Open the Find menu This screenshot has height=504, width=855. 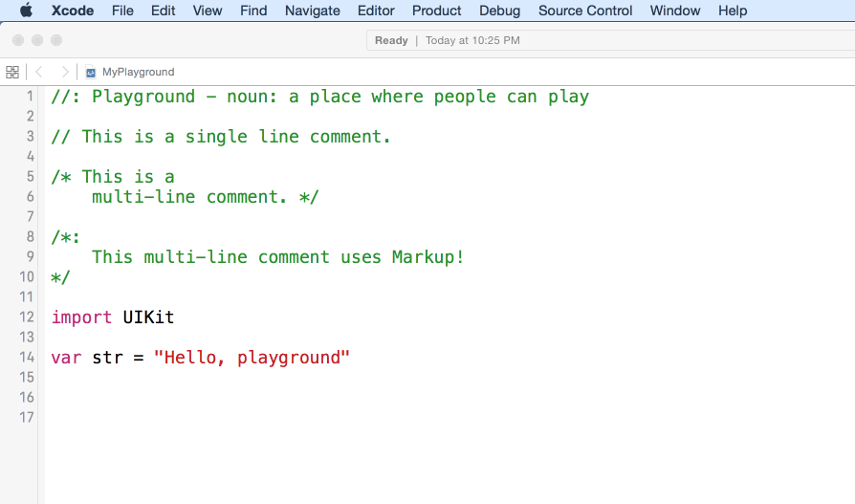pos(253,11)
